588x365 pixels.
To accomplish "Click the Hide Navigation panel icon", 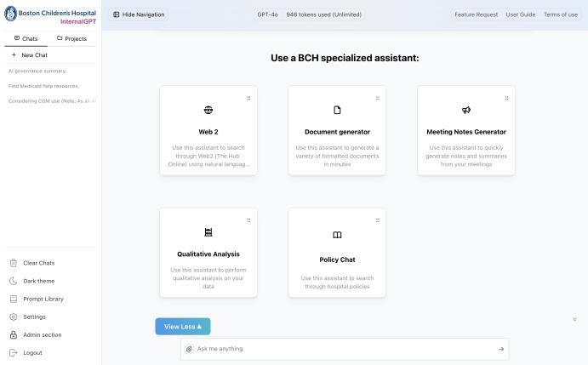I will click(117, 14).
